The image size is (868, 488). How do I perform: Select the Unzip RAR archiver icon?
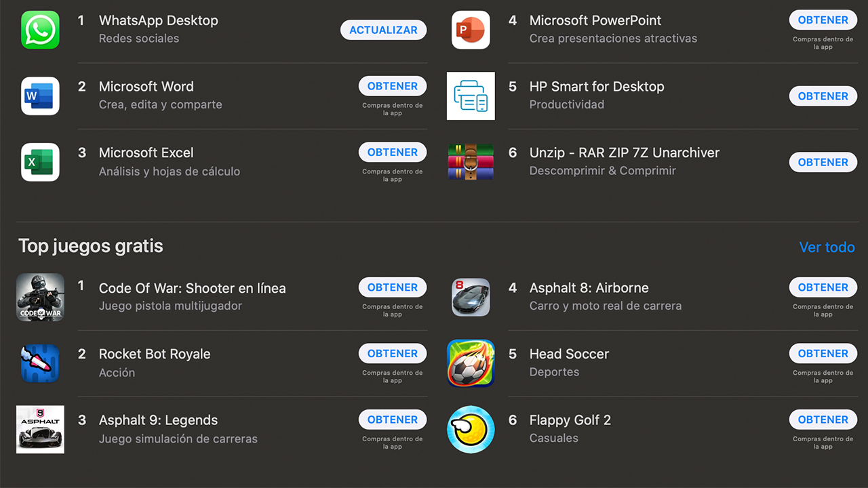(x=471, y=163)
